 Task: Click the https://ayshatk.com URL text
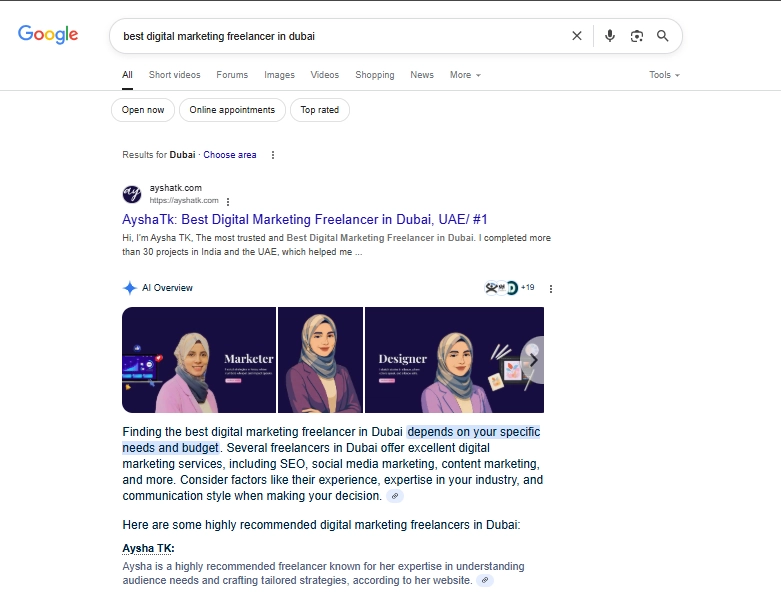tap(184, 200)
